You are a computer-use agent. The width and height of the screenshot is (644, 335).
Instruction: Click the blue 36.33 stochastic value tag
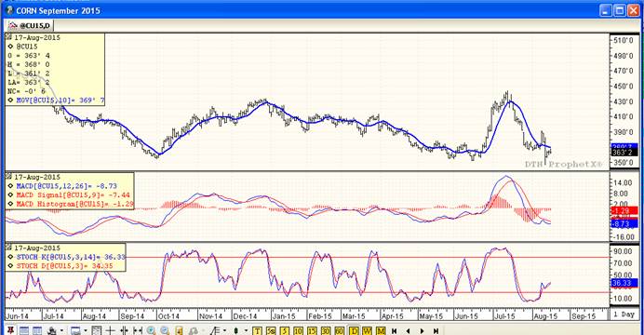(624, 283)
